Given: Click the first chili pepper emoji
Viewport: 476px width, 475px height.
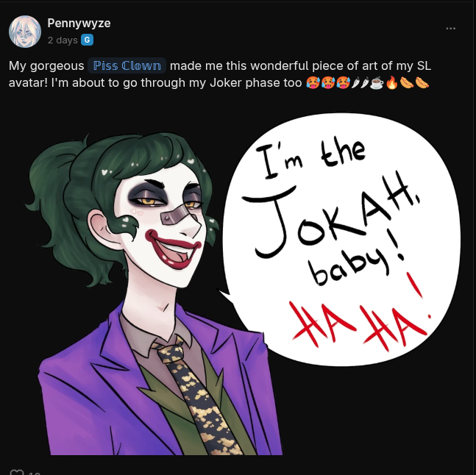Looking at the screenshot, I should (x=355, y=82).
